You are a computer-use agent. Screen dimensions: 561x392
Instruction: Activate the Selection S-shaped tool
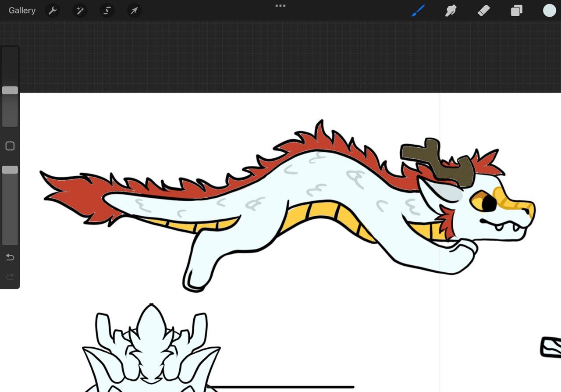point(107,11)
